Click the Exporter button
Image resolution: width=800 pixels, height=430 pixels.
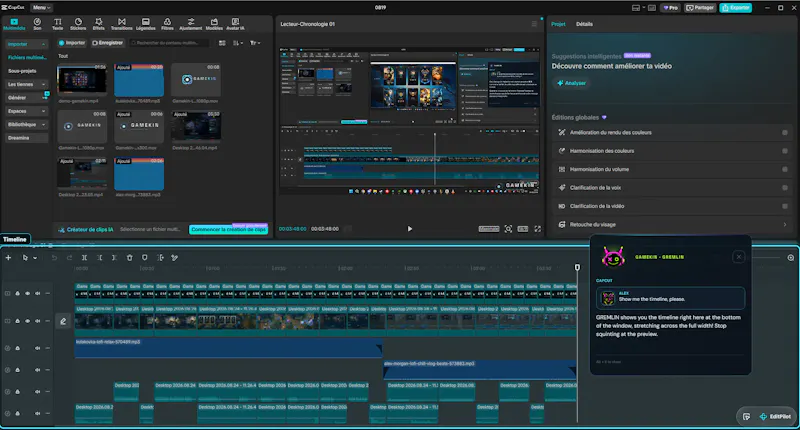pyautogui.click(x=735, y=8)
